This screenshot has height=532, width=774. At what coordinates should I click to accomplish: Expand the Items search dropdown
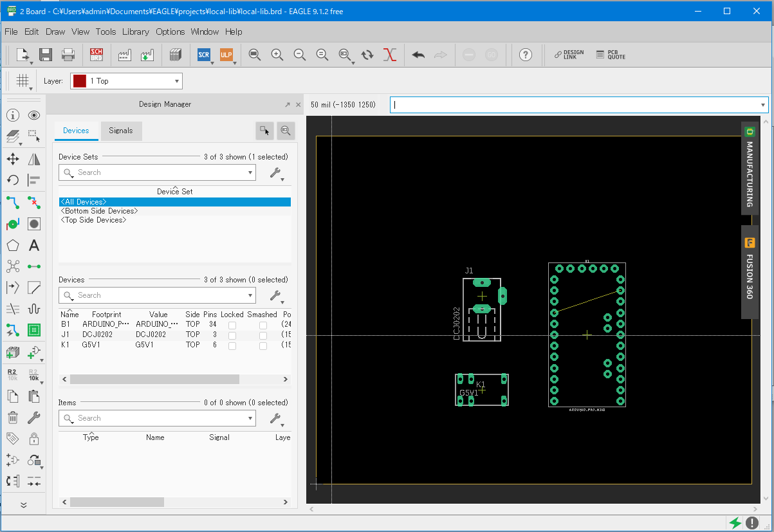click(250, 418)
